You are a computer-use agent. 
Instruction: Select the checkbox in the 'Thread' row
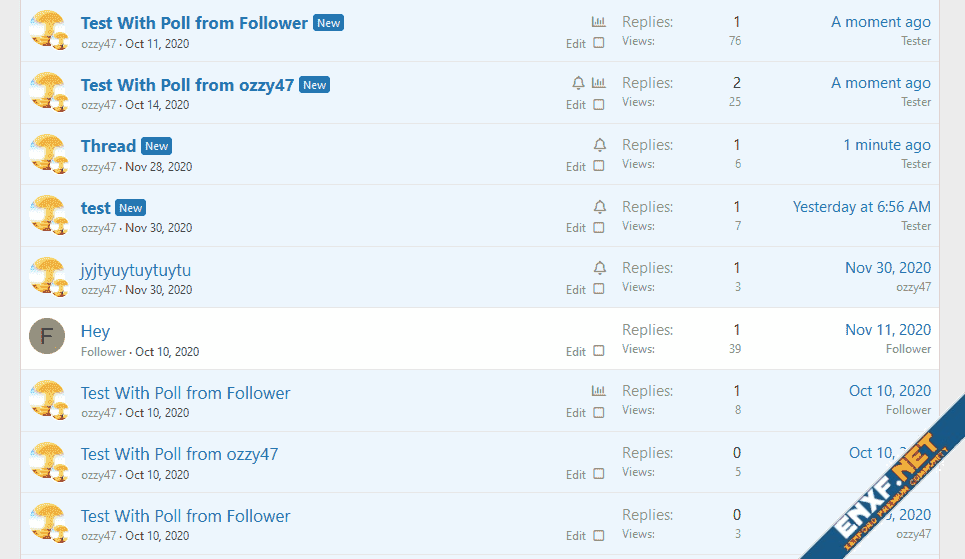pos(599,166)
